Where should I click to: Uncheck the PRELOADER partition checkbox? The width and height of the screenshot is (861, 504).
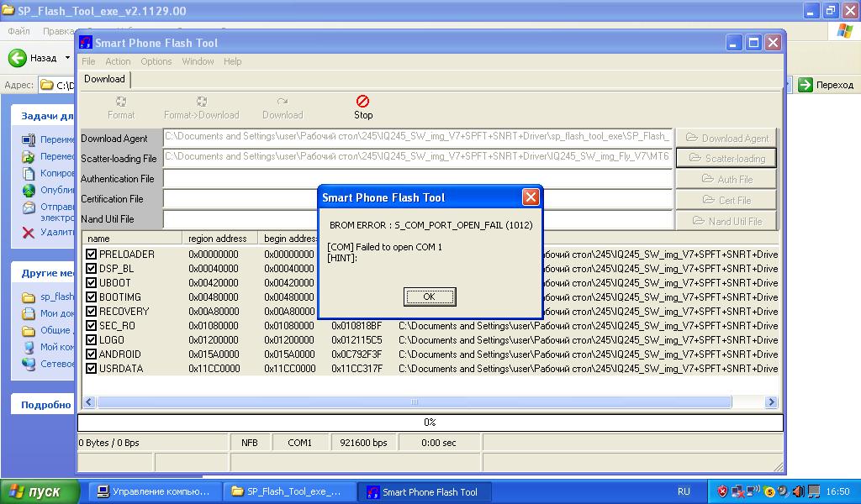[x=92, y=255]
